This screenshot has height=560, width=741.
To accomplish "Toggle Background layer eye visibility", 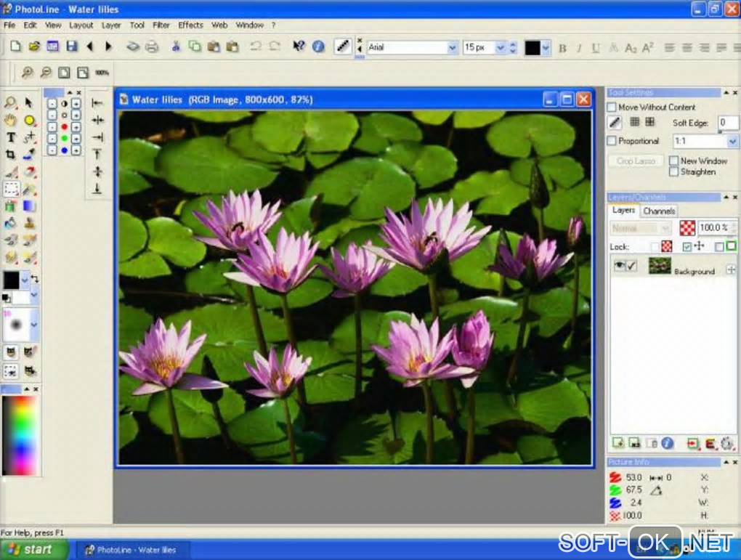I will point(619,266).
